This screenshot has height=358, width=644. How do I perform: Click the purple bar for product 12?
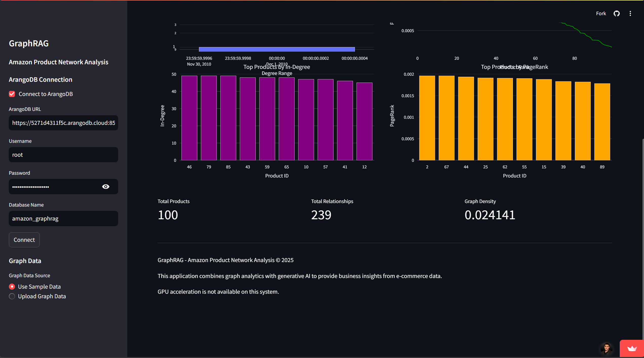pyautogui.click(x=364, y=122)
